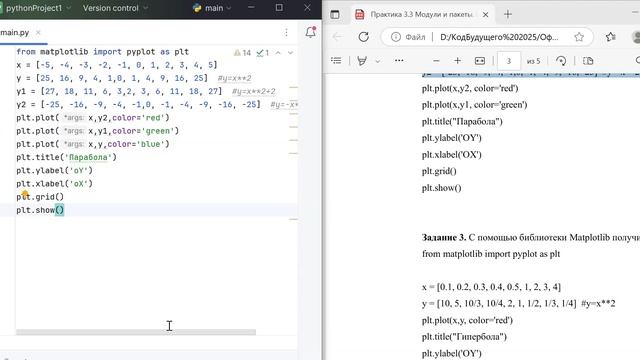This screenshot has width=640, height=360.
Task: Click the plt.grid() code line
Action: click(40, 197)
